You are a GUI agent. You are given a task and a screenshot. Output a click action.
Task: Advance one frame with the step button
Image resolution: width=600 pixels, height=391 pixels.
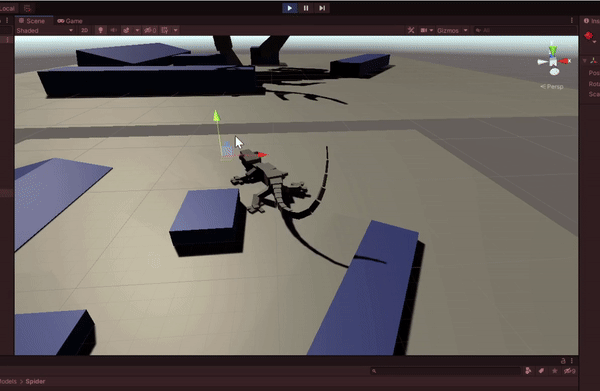pyautogui.click(x=322, y=8)
